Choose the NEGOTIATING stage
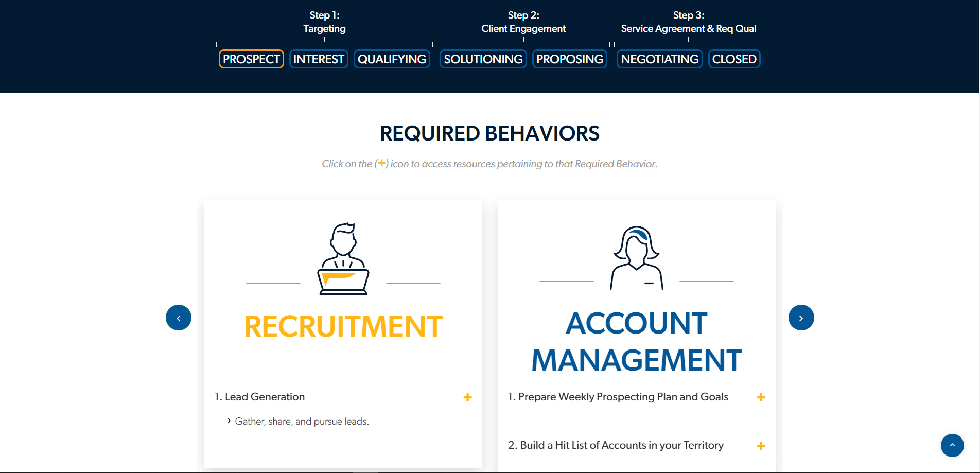 pos(659,59)
